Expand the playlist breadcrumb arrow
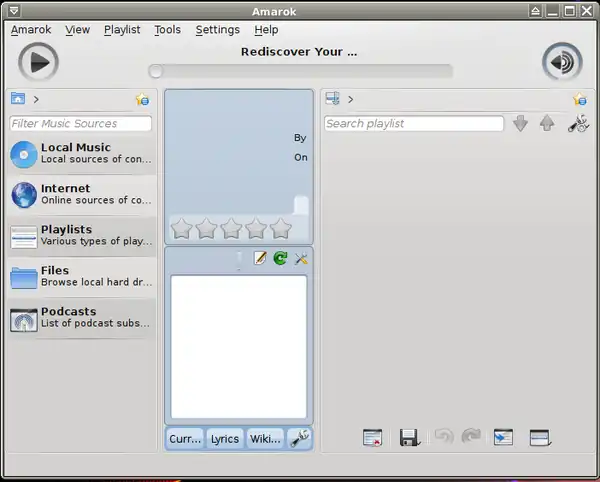This screenshot has width=600, height=482. (x=351, y=99)
